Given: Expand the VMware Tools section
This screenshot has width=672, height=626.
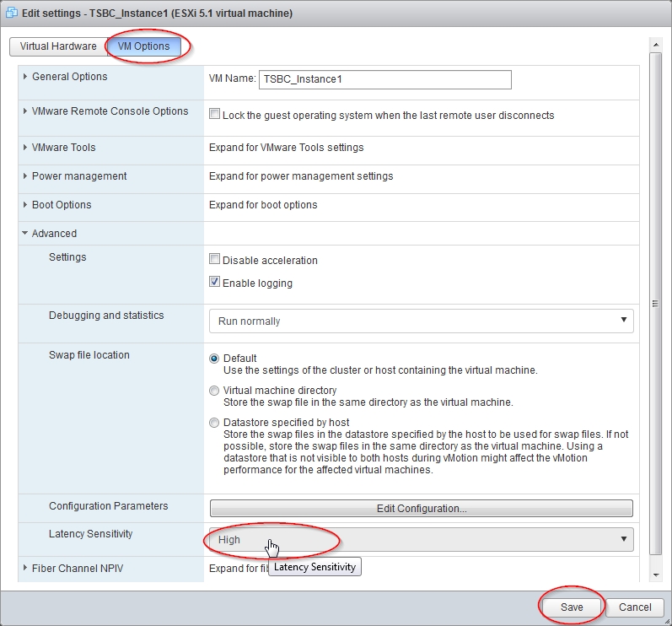Looking at the screenshot, I should [63, 148].
